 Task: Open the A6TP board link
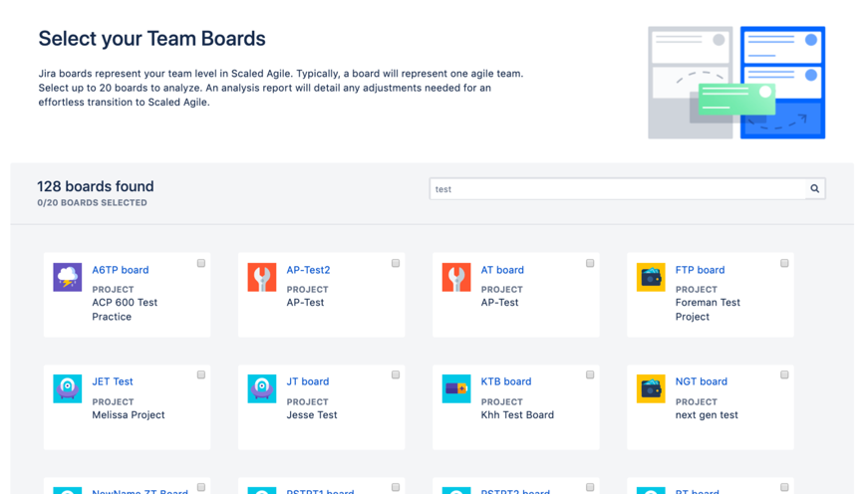(121, 270)
